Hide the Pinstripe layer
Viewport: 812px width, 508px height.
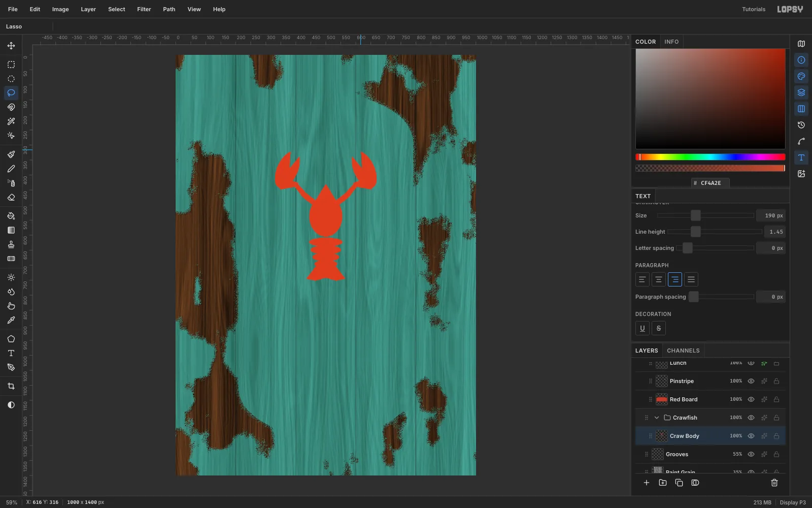point(751,381)
